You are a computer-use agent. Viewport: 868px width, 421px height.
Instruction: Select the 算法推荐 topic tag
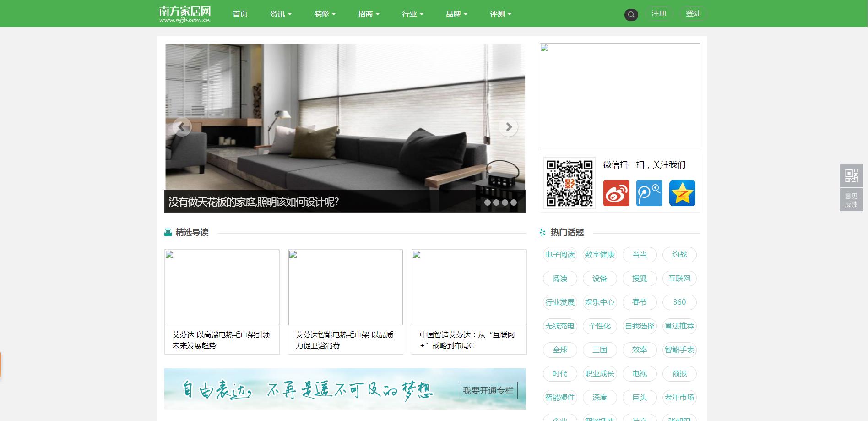pos(679,326)
